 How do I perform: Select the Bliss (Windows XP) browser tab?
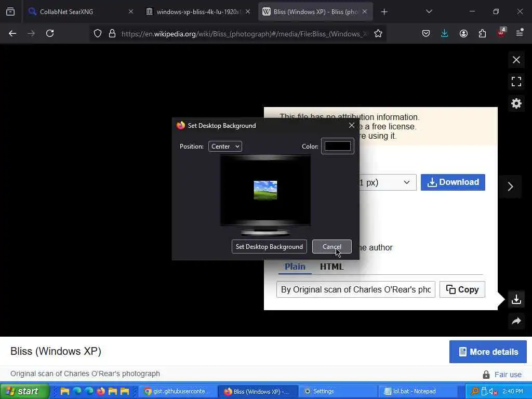point(315,11)
